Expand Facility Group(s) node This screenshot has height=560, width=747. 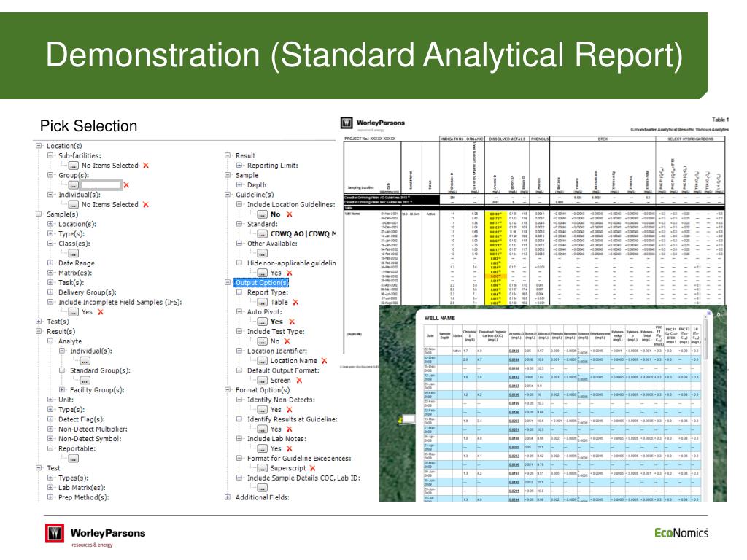point(62,389)
